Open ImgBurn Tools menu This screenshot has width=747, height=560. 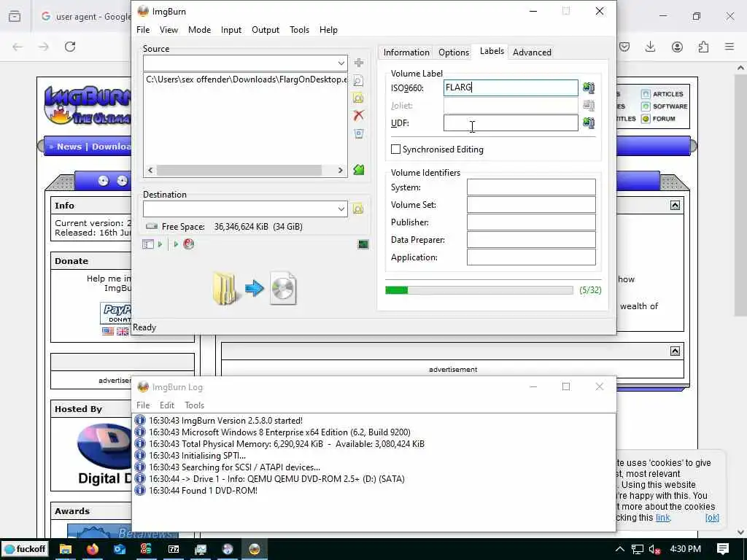[x=299, y=29]
